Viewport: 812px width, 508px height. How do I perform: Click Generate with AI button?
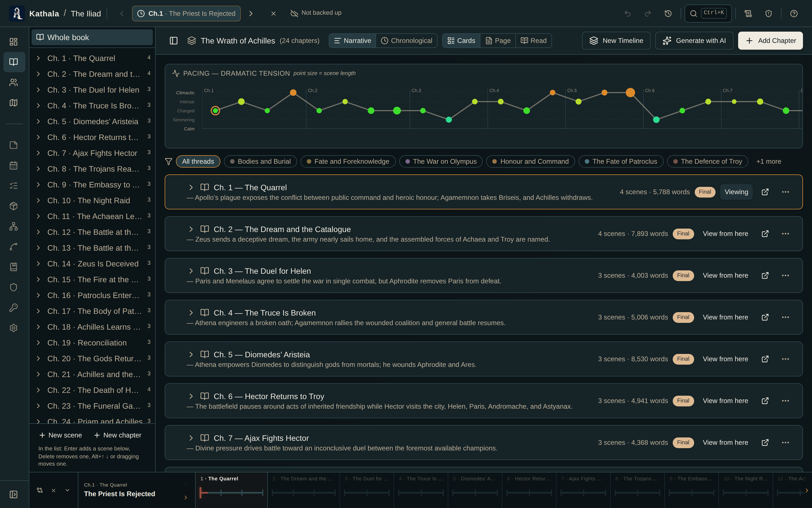click(x=694, y=41)
